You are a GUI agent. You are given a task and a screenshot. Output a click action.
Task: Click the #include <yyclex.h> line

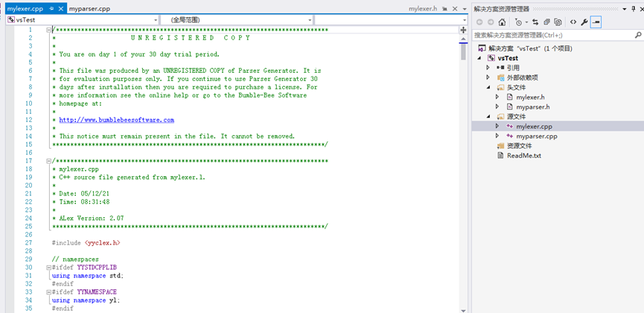click(x=86, y=243)
